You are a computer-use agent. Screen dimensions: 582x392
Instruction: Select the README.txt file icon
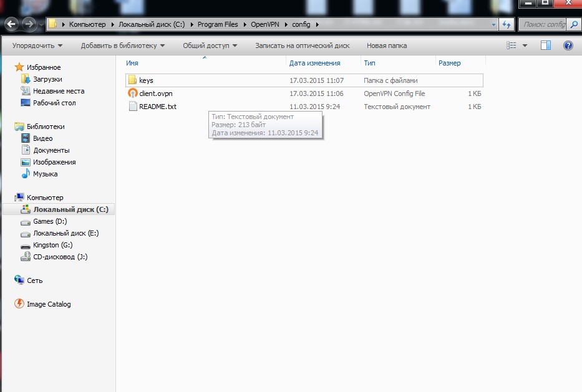point(133,107)
